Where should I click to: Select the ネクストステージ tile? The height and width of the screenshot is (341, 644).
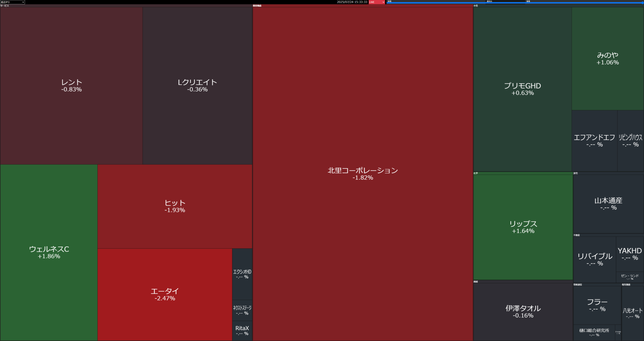[x=242, y=310]
